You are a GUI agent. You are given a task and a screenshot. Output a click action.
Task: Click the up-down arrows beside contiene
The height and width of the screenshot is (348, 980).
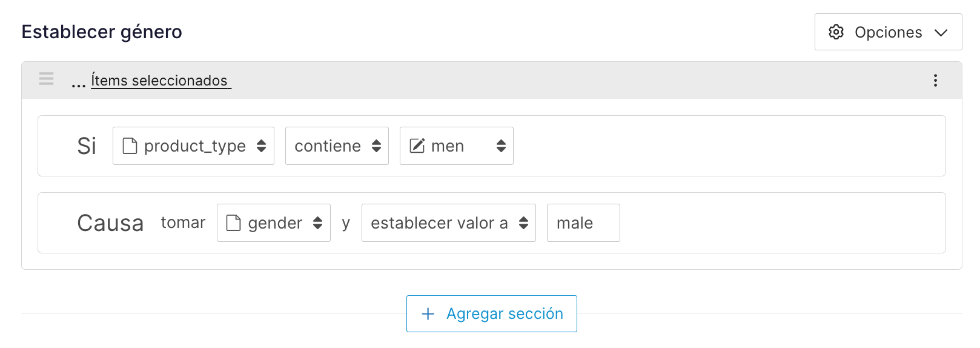(376, 146)
